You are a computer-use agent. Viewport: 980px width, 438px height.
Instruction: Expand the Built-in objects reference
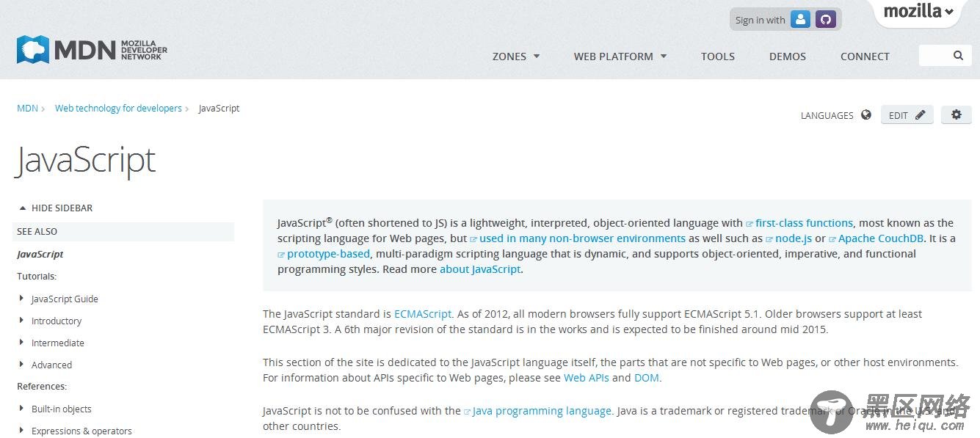56,409
